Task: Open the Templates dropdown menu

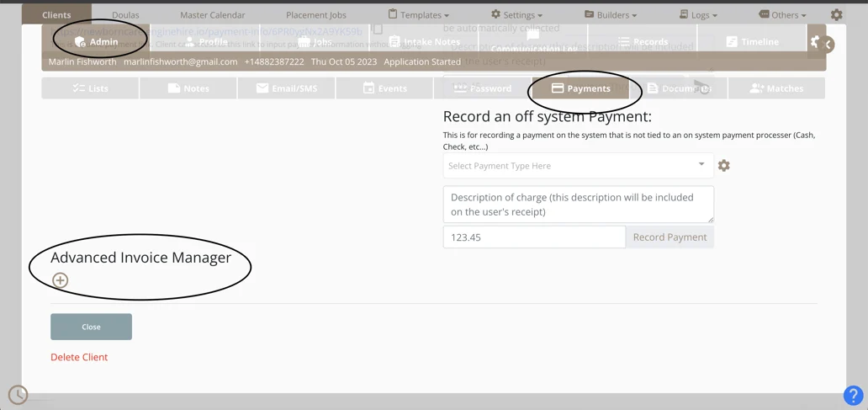Action: pyautogui.click(x=419, y=15)
